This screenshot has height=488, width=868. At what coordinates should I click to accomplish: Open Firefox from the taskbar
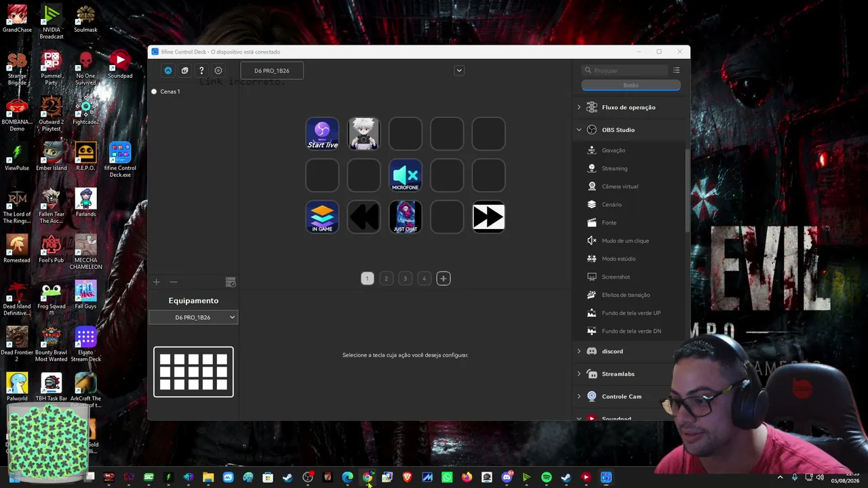point(467,477)
